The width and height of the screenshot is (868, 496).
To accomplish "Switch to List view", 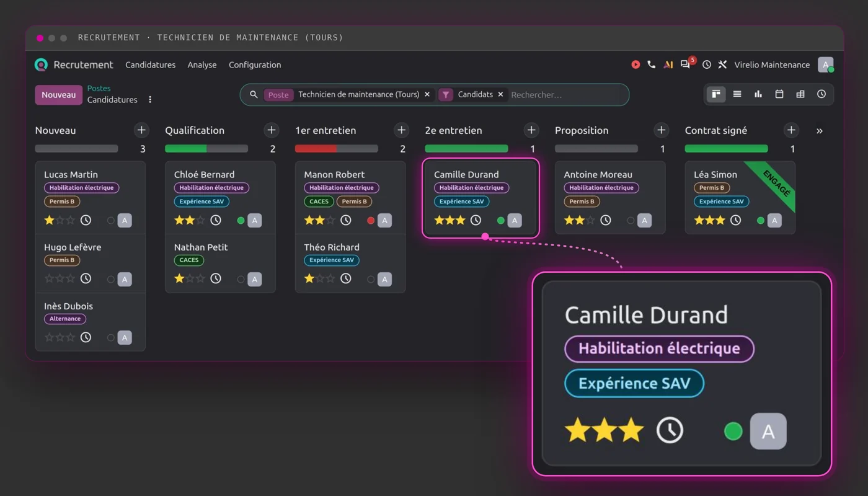I will (x=737, y=94).
